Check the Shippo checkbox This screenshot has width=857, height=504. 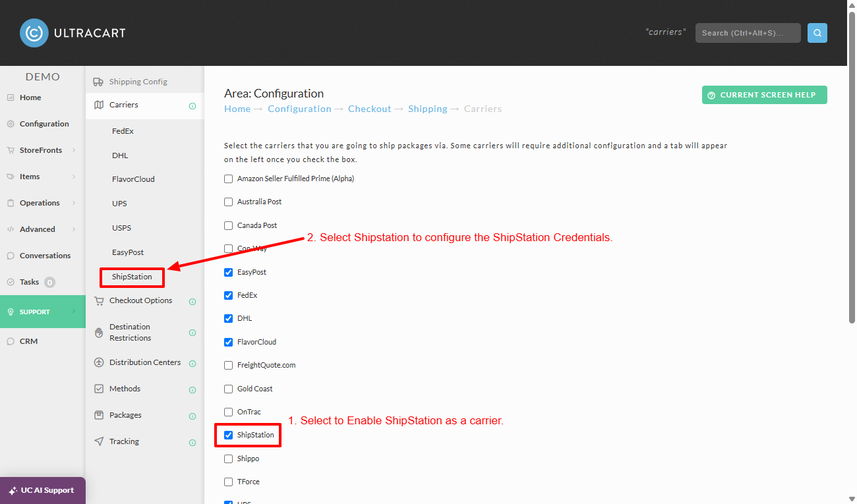pos(229,459)
